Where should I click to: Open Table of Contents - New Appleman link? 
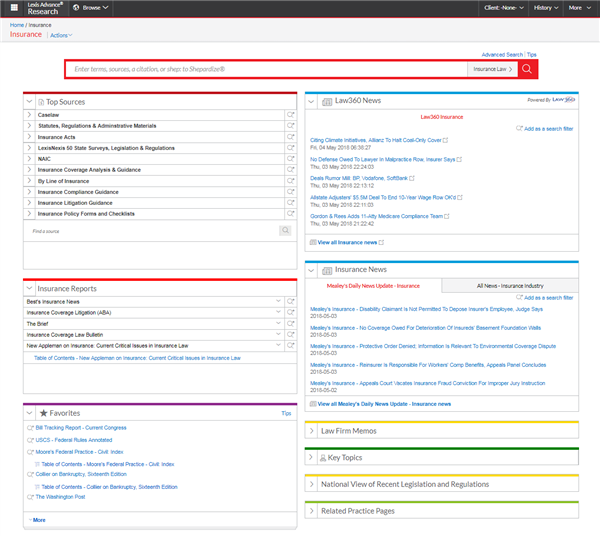[137, 358]
